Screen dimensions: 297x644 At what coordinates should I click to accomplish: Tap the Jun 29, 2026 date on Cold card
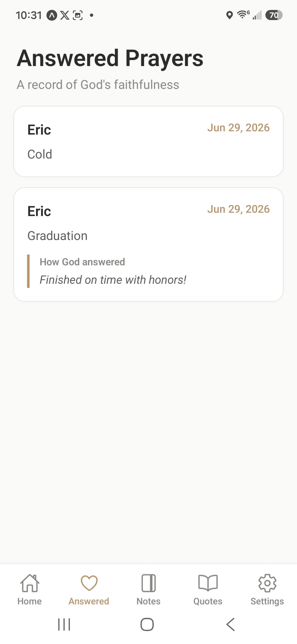(238, 128)
